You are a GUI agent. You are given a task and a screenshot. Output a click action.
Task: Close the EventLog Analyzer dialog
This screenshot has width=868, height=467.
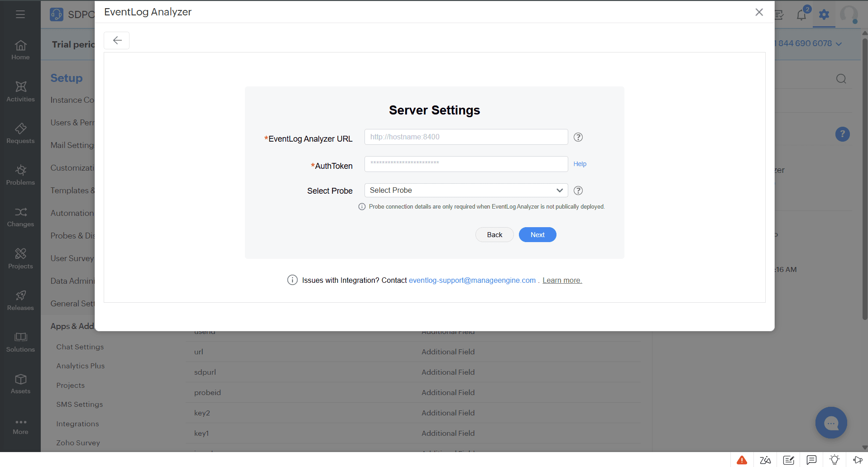point(759,12)
